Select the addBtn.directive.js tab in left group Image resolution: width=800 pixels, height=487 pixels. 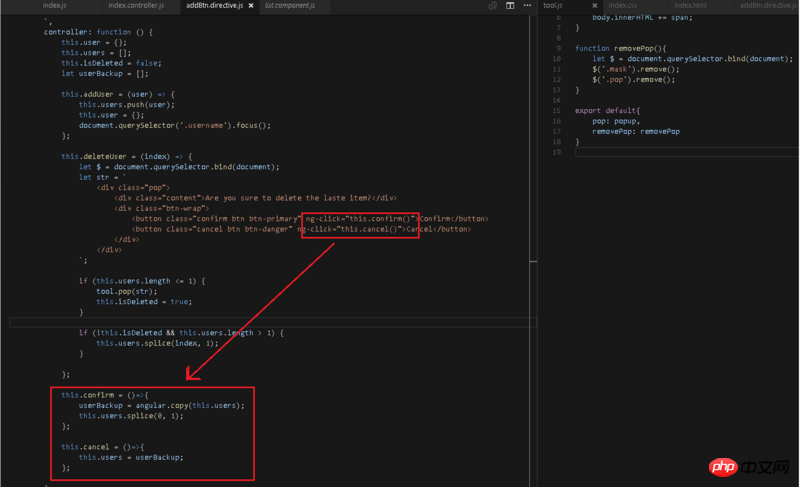point(214,6)
